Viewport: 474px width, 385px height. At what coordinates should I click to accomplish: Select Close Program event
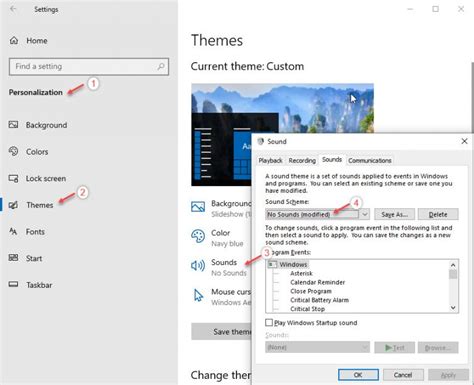tap(311, 291)
